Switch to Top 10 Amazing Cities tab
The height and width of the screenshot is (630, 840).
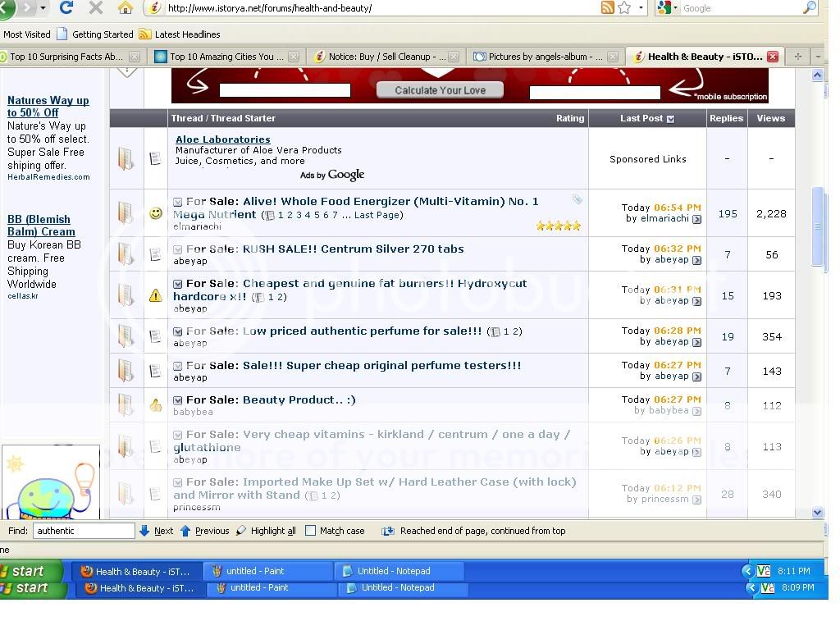[227, 57]
